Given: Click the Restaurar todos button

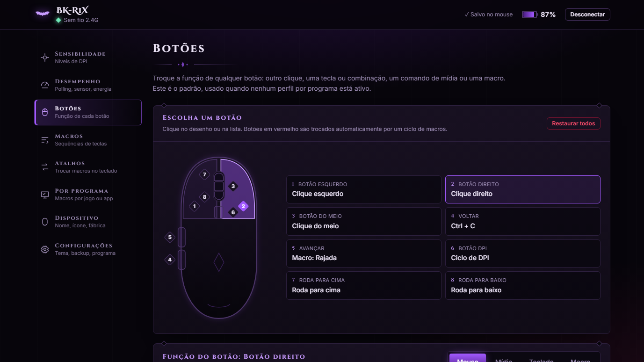Looking at the screenshot, I should point(573,123).
